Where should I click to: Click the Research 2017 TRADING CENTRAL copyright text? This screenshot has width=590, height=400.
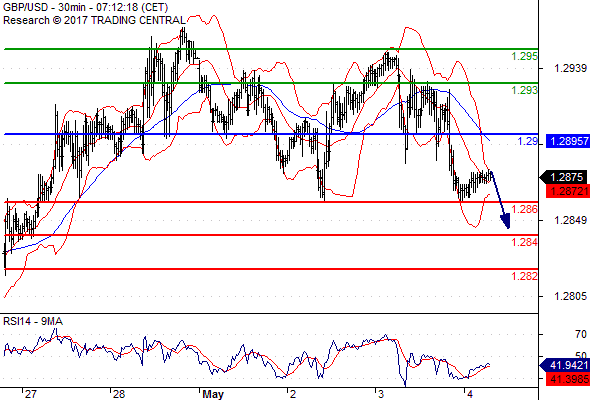(94, 20)
